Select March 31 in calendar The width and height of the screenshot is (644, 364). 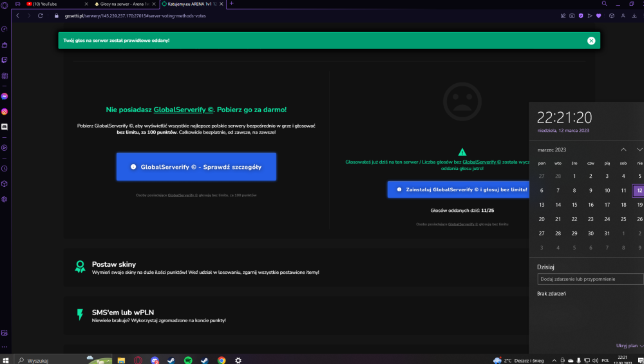coord(607,233)
